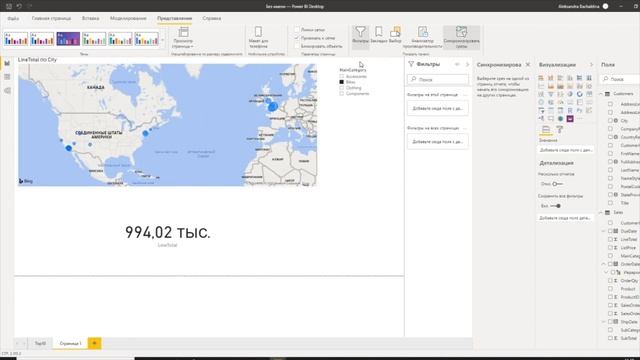Hide the Фильтры pane eye icon

pyautogui.click(x=457, y=64)
